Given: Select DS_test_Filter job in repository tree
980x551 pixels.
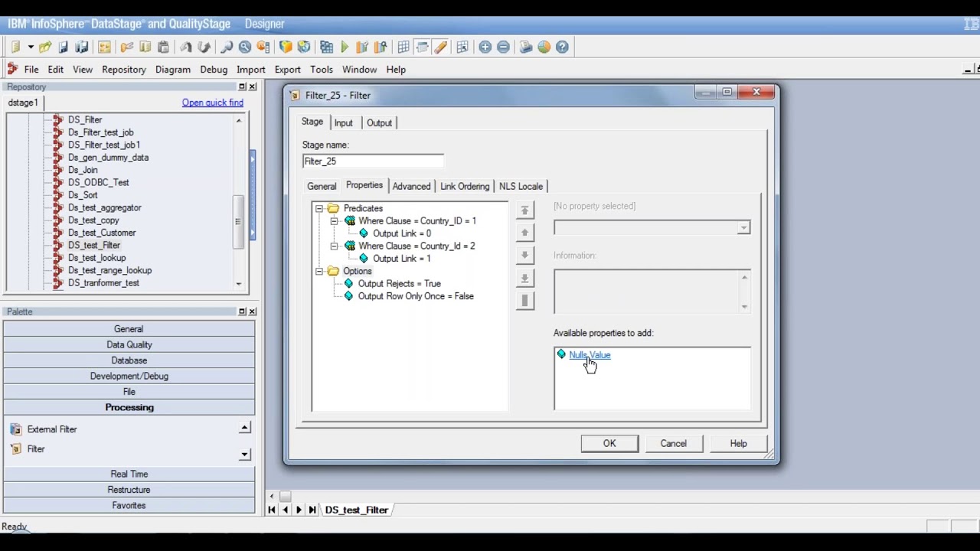Looking at the screenshot, I should [94, 246].
